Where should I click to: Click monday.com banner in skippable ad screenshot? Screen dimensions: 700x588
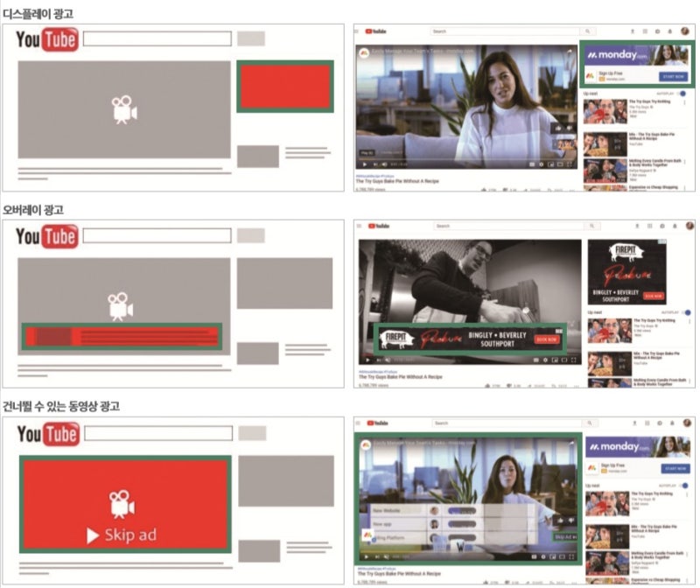point(638,447)
